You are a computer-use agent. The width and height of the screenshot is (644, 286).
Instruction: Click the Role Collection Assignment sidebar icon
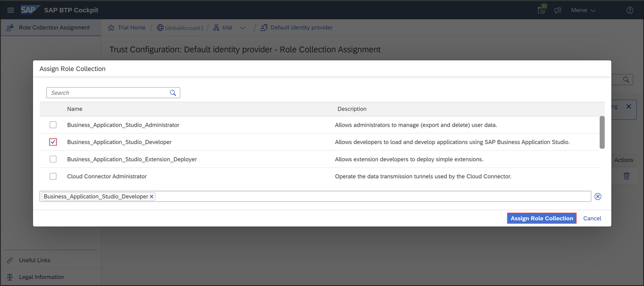point(10,28)
